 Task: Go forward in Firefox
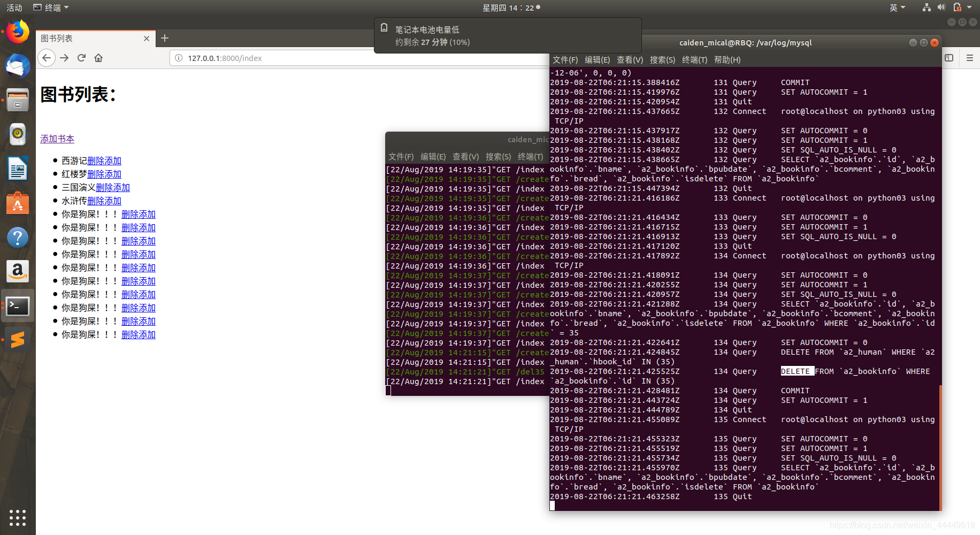click(64, 58)
